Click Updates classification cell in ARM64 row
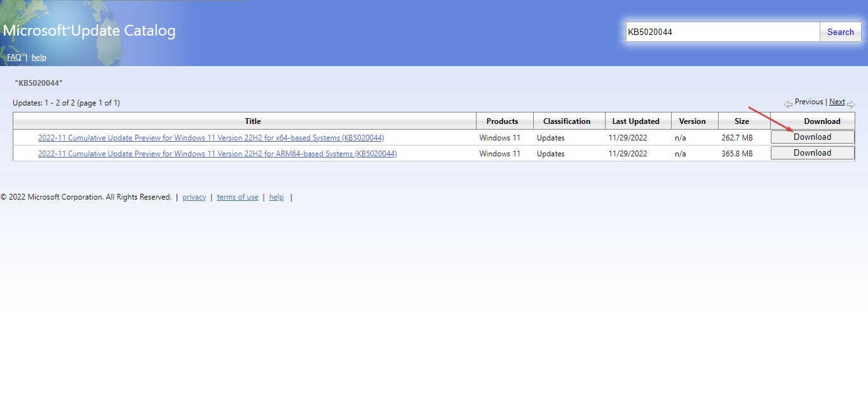 [550, 154]
